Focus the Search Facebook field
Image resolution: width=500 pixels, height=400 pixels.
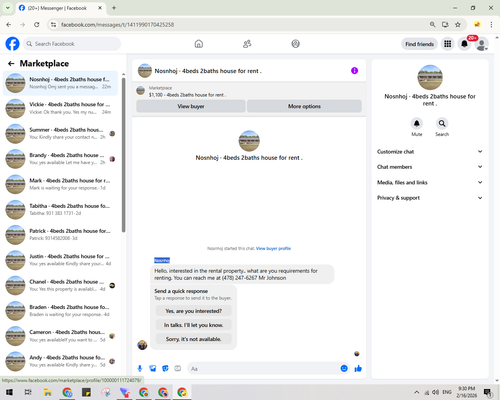pos(72,44)
